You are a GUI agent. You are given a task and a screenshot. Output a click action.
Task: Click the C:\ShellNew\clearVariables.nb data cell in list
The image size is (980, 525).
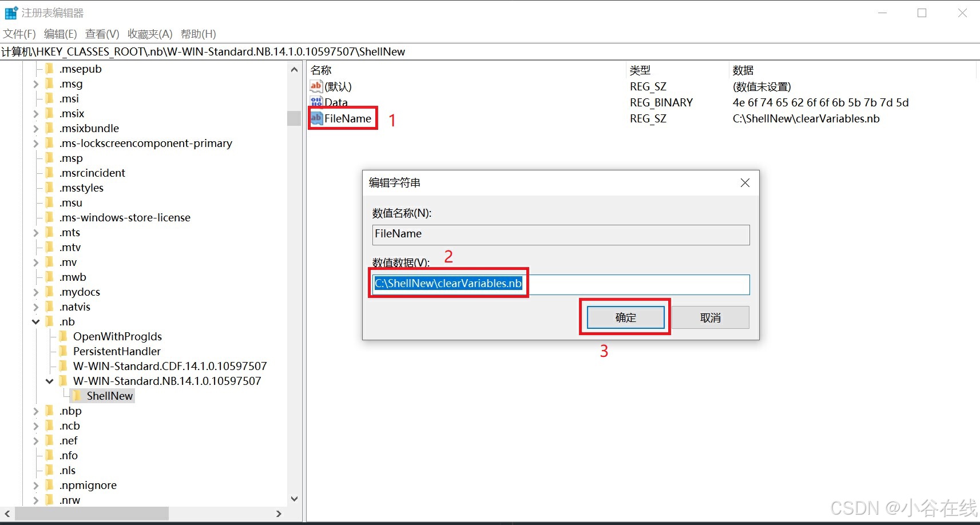(806, 118)
